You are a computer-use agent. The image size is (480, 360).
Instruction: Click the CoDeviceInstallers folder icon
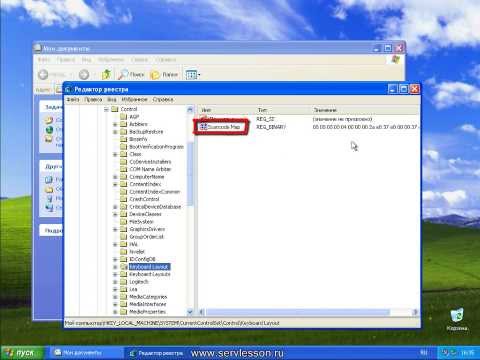pos(124,162)
